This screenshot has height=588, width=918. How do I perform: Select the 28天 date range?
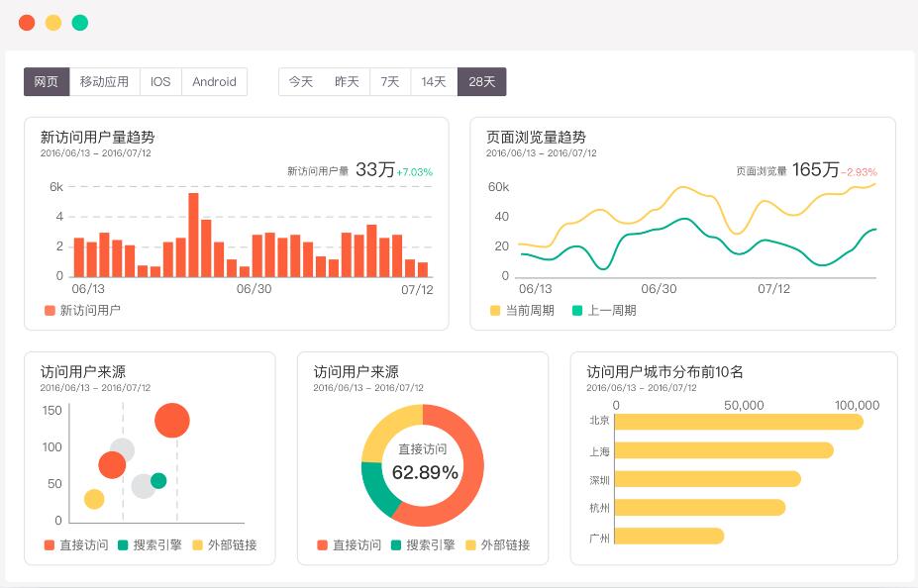(x=482, y=82)
